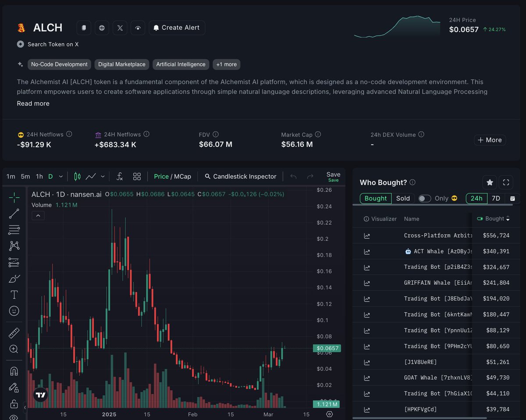This screenshot has width=526, height=420.
Task: Select the forecasting position tool
Action: [x=14, y=262]
